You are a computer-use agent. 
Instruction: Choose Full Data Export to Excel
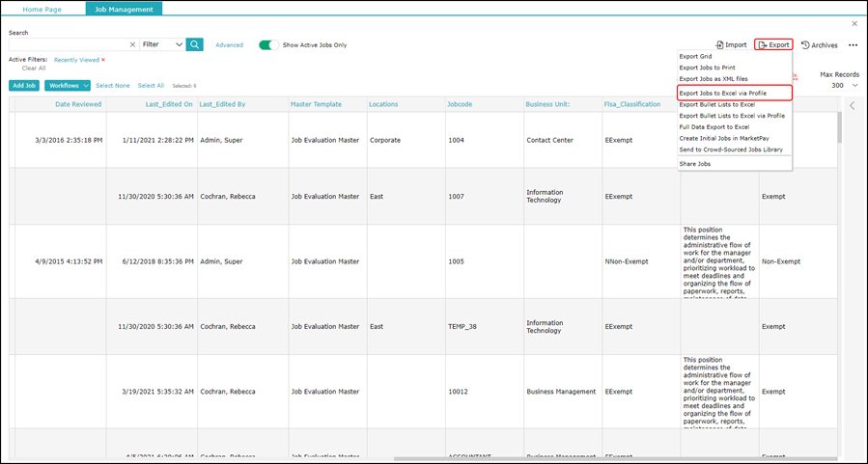[714, 126]
